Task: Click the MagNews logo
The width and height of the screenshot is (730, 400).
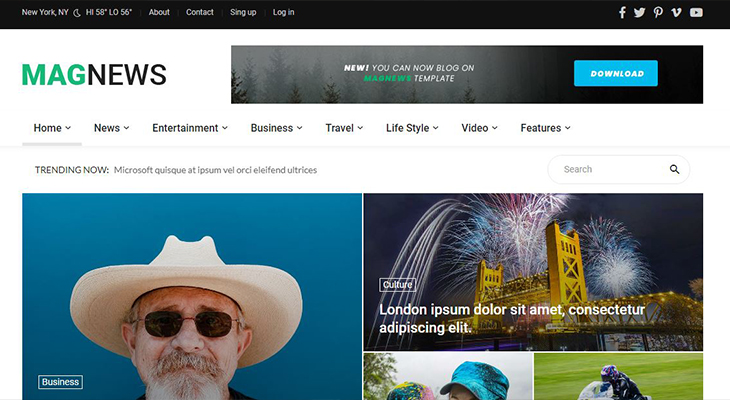Action: 94,75
